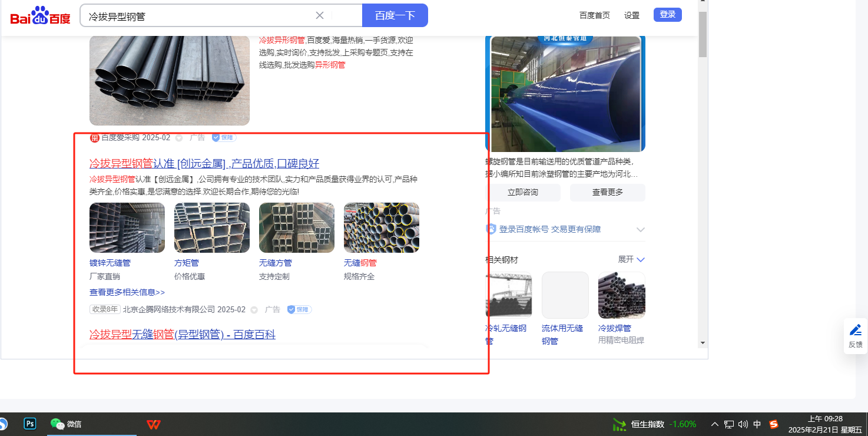
Task: Click the 冷轧无缝钢管 link text
Action: click(x=506, y=334)
